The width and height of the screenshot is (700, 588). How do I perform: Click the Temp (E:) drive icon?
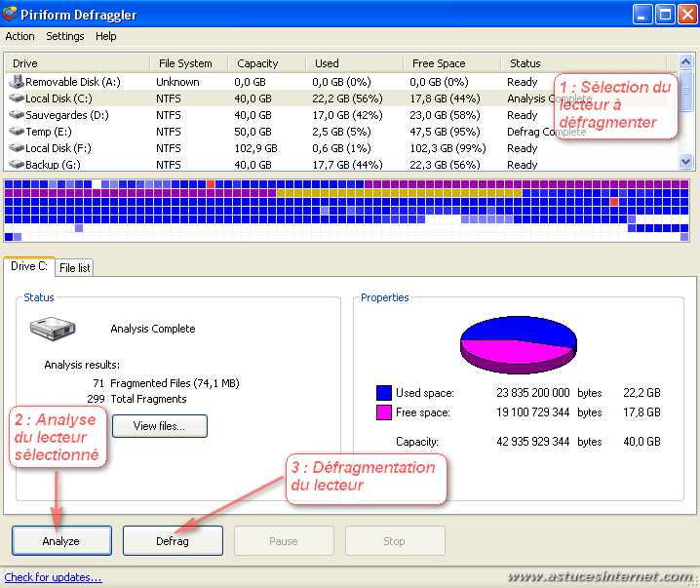point(17,132)
